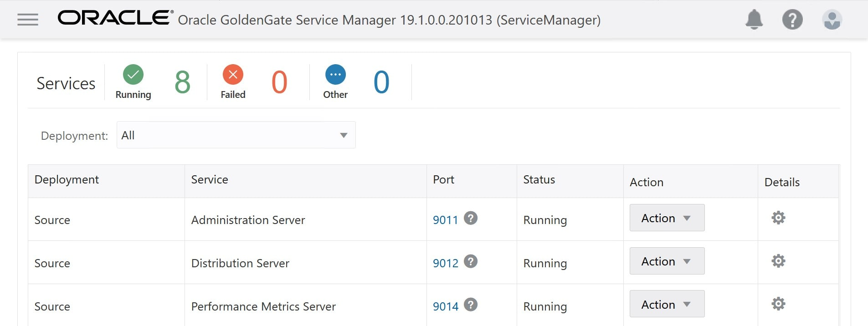The height and width of the screenshot is (326, 868).
Task: Follow the port 9014 link
Action: pyautogui.click(x=445, y=307)
